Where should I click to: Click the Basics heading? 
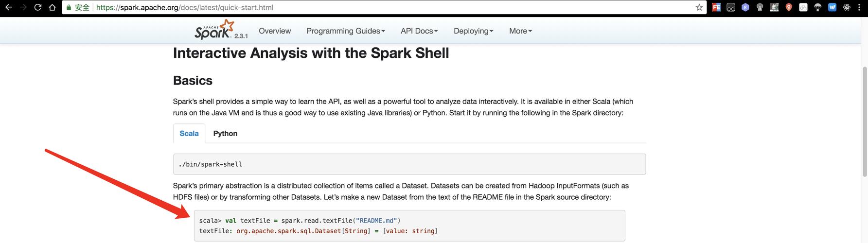coord(193,80)
